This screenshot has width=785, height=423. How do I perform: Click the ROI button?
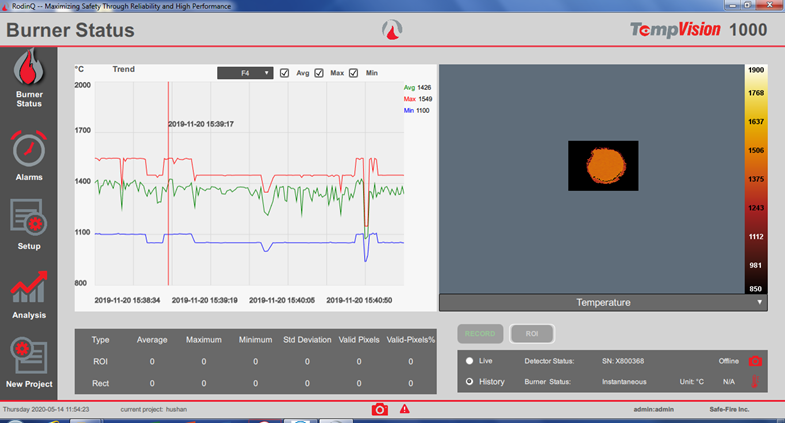coord(532,334)
